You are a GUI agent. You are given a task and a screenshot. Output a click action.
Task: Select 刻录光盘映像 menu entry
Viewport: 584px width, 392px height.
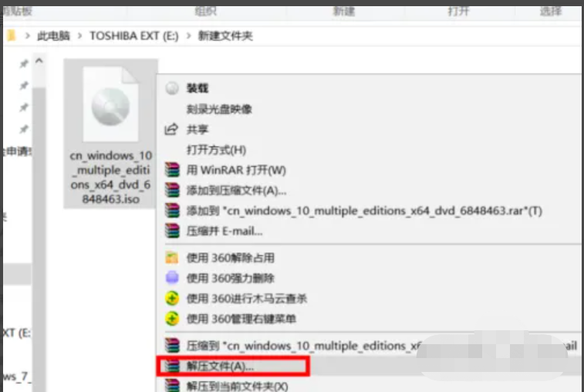click(x=219, y=109)
